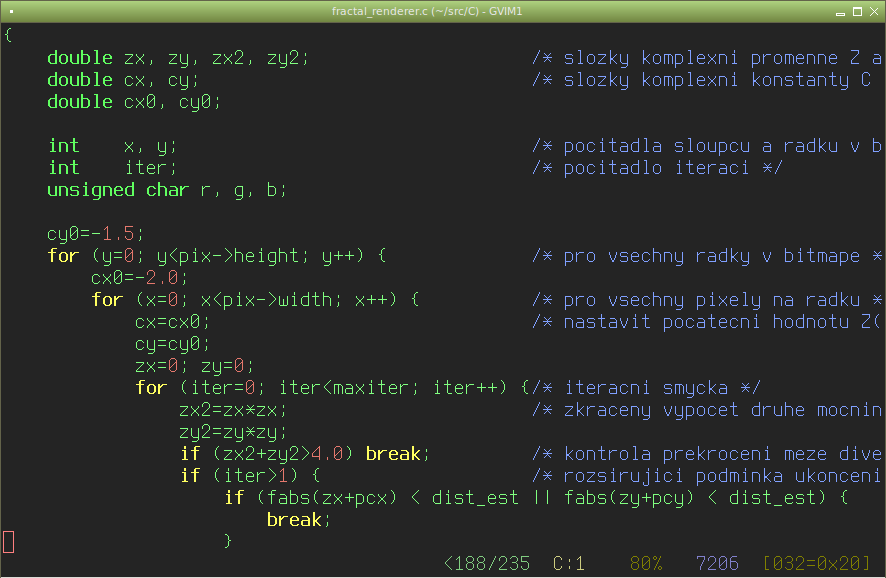
Task: Minimize the GVIM window
Action: [840, 12]
